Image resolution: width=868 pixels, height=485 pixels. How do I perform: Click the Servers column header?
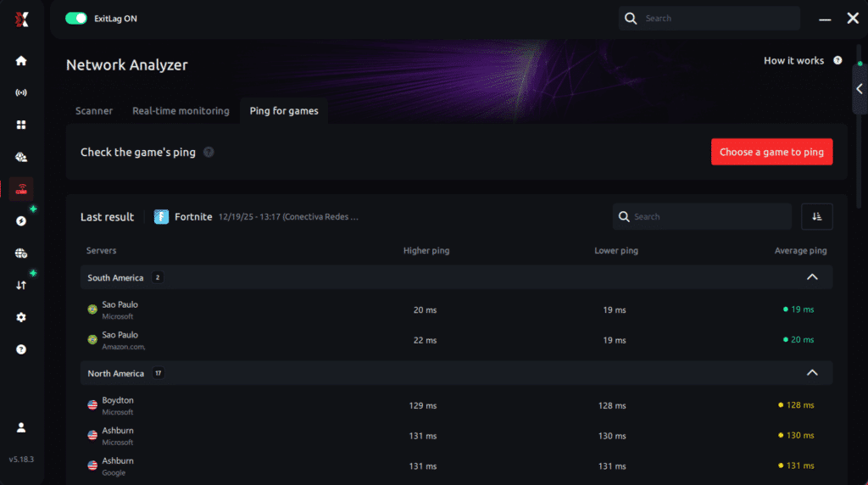[x=102, y=251]
